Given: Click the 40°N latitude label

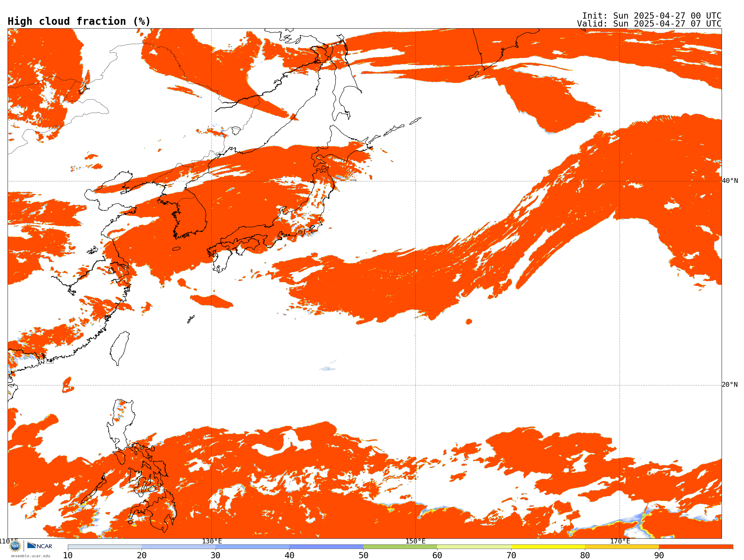Looking at the screenshot, I should pyautogui.click(x=730, y=181).
